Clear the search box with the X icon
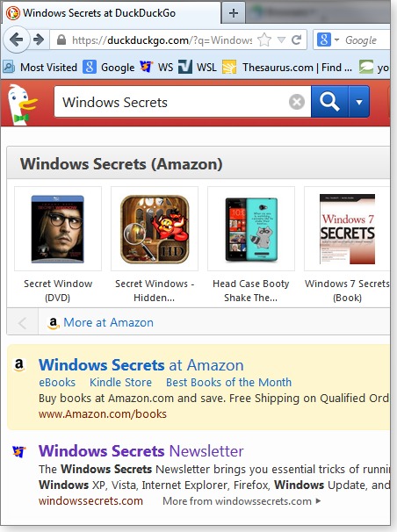Image resolution: width=397 pixels, height=532 pixels. (297, 102)
